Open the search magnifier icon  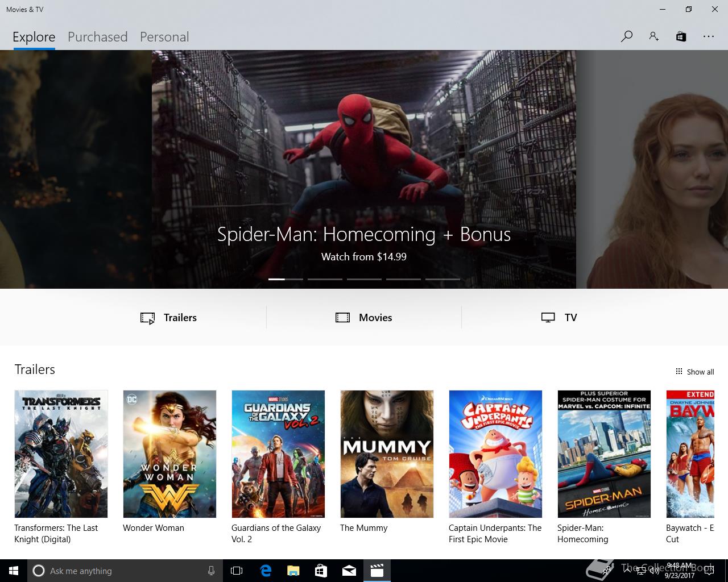[x=627, y=36]
